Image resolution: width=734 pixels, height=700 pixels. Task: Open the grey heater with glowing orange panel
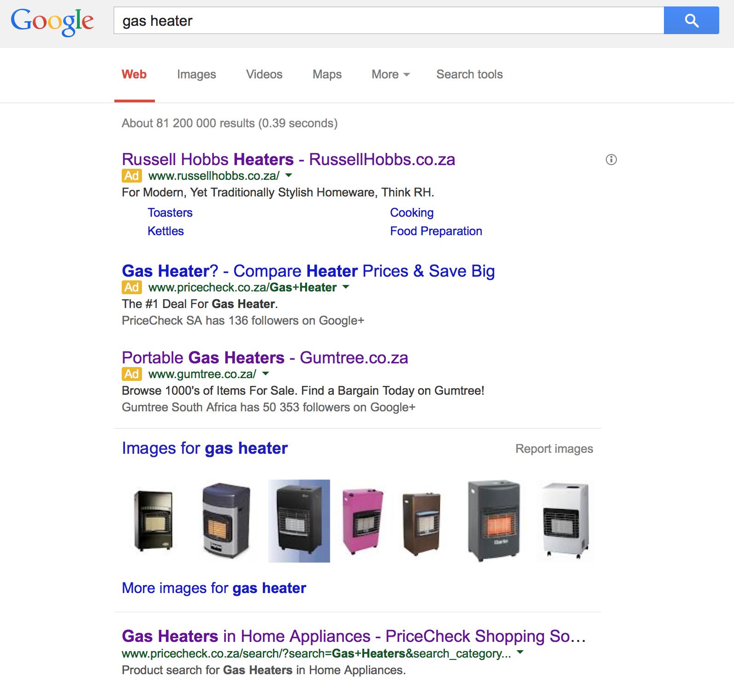click(x=494, y=521)
